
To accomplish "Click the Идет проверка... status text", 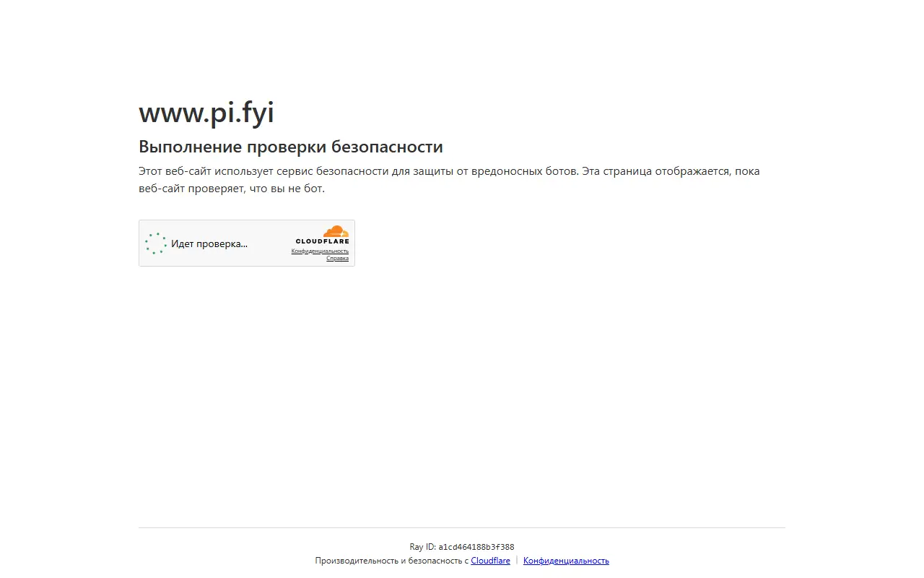I will pos(209,244).
